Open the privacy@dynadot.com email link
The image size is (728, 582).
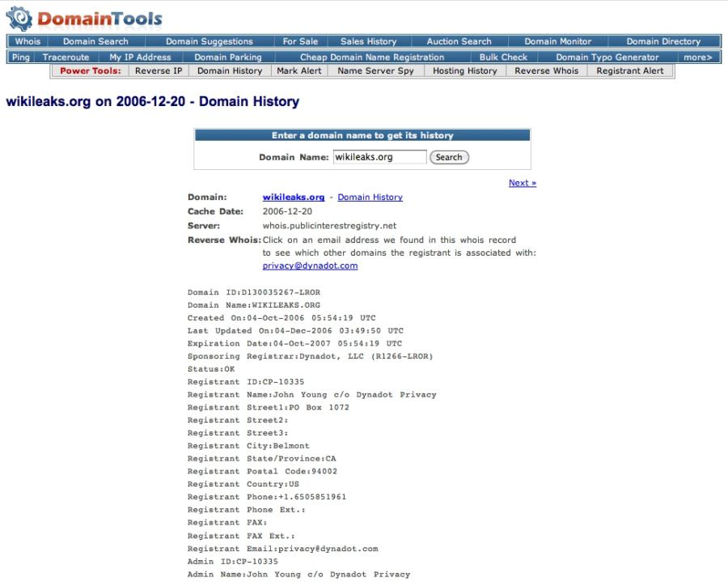[310, 266]
